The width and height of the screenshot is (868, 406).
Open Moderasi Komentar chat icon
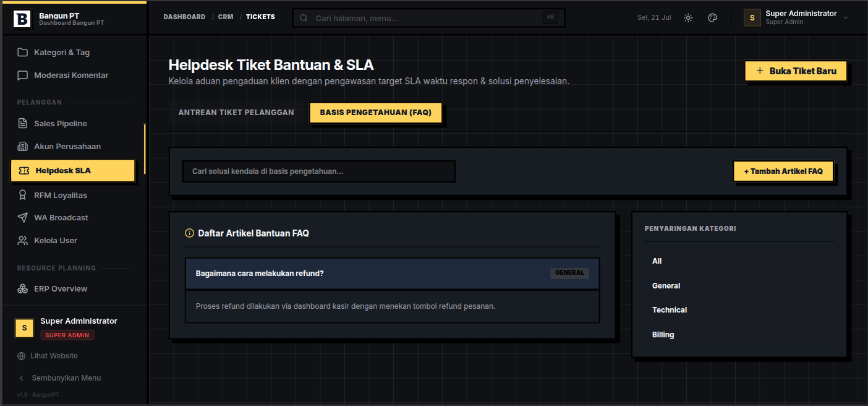pos(22,76)
